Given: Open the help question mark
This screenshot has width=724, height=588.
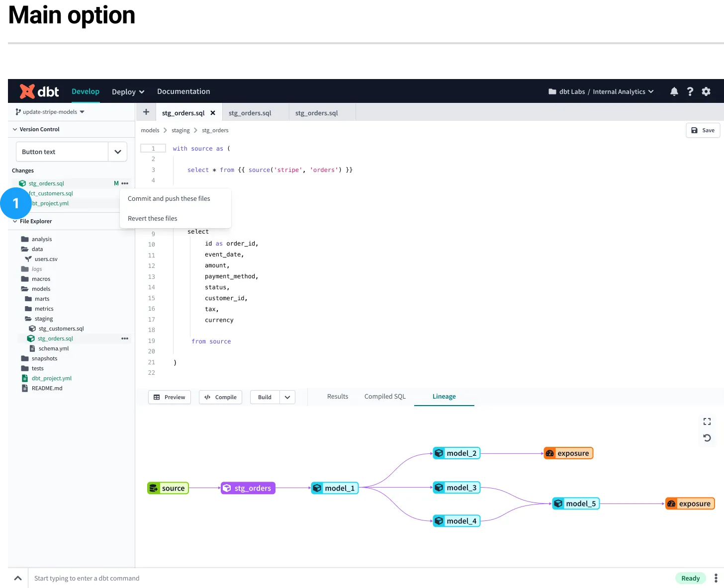Looking at the screenshot, I should [690, 91].
